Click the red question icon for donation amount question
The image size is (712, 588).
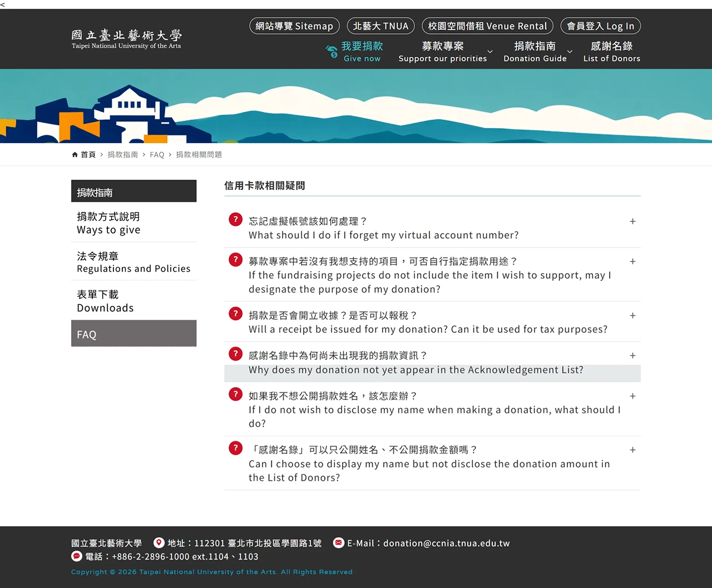point(235,448)
